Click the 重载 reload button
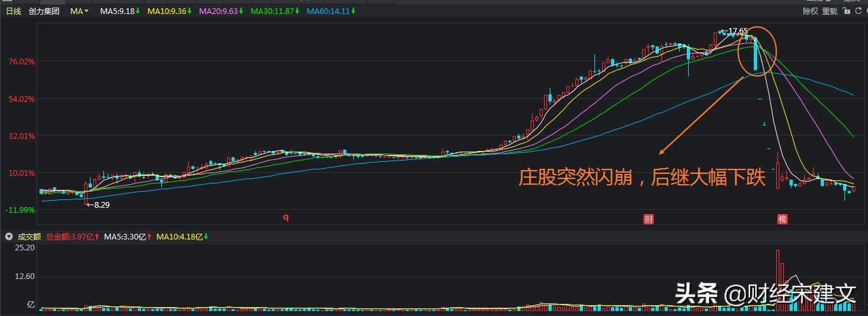 coord(830,11)
